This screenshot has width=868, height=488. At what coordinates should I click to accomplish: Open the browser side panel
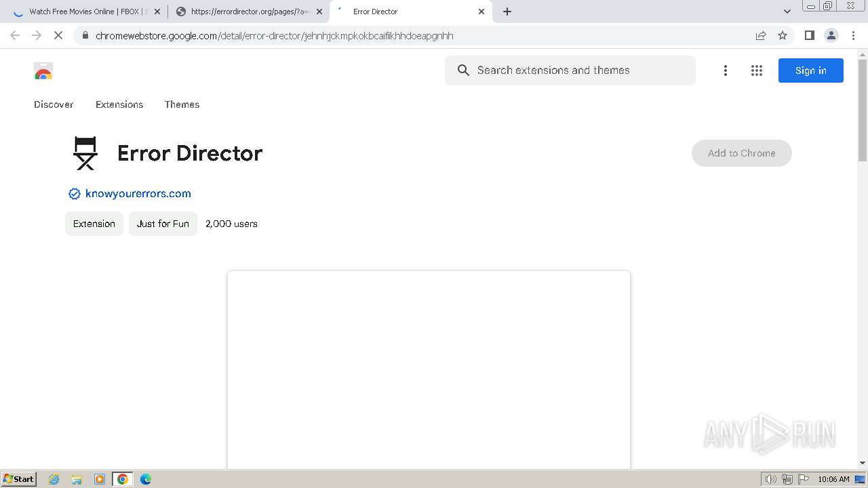pos(809,35)
